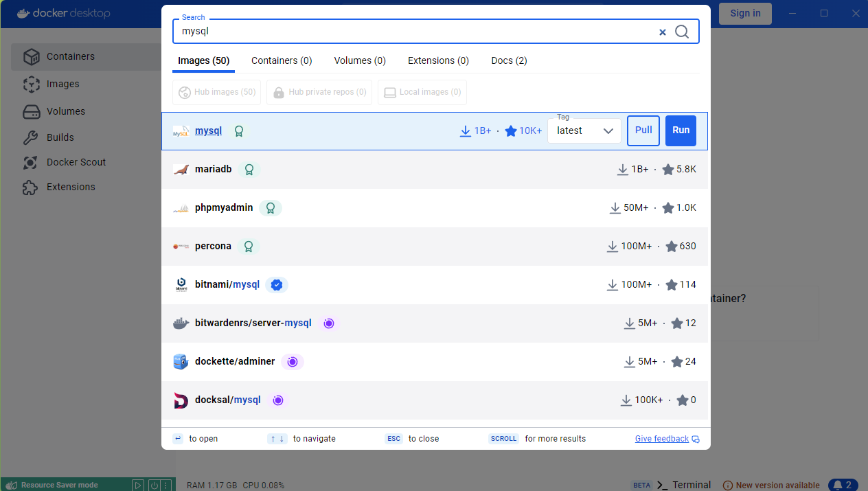Open the Containers (0) tab
The image size is (868, 491).
click(282, 60)
